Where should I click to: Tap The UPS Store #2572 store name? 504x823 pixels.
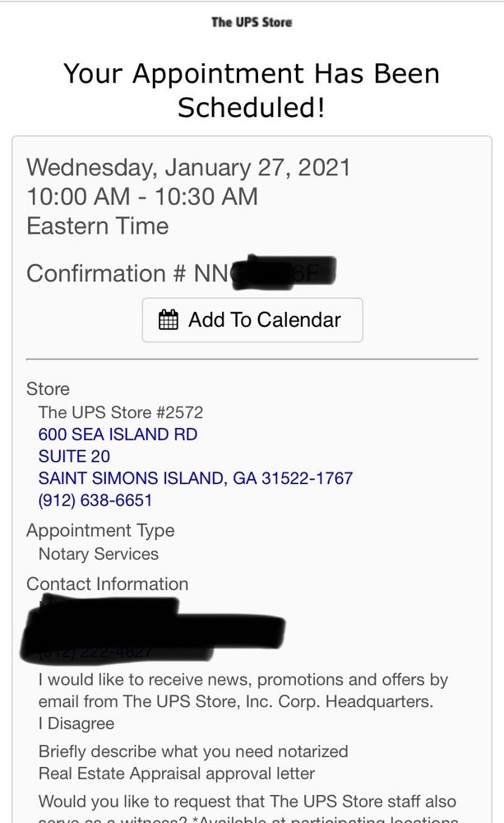click(x=120, y=411)
